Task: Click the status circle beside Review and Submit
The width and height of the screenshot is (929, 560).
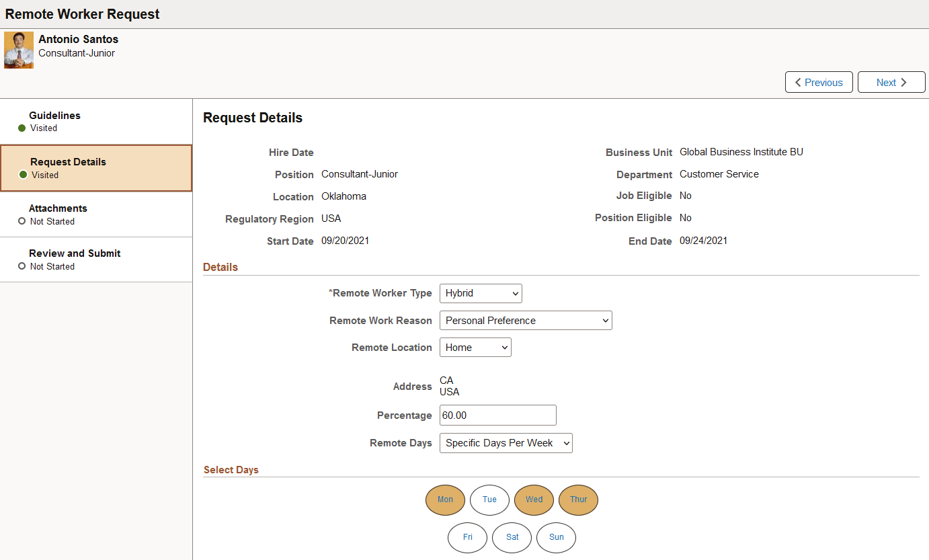Action: 22,266
